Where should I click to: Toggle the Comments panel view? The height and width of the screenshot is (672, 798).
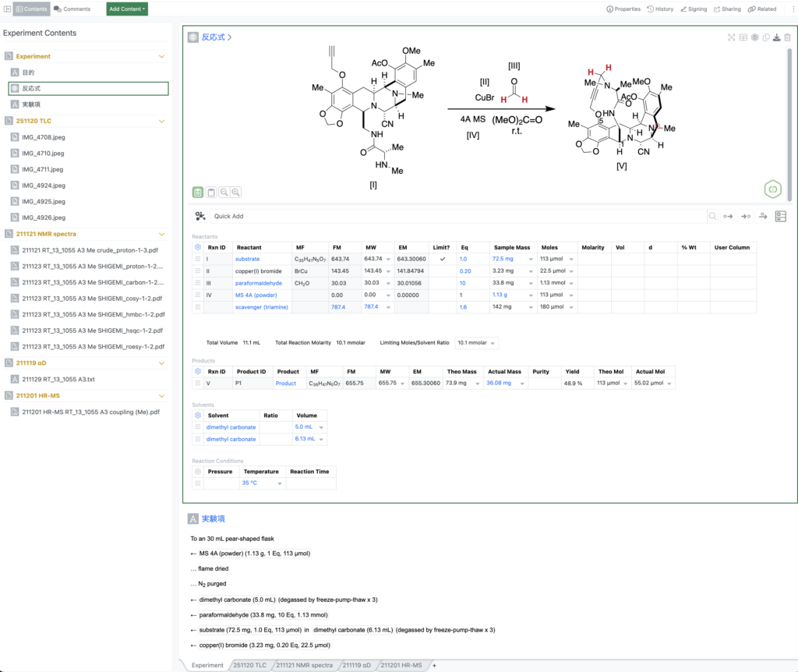[x=72, y=9]
